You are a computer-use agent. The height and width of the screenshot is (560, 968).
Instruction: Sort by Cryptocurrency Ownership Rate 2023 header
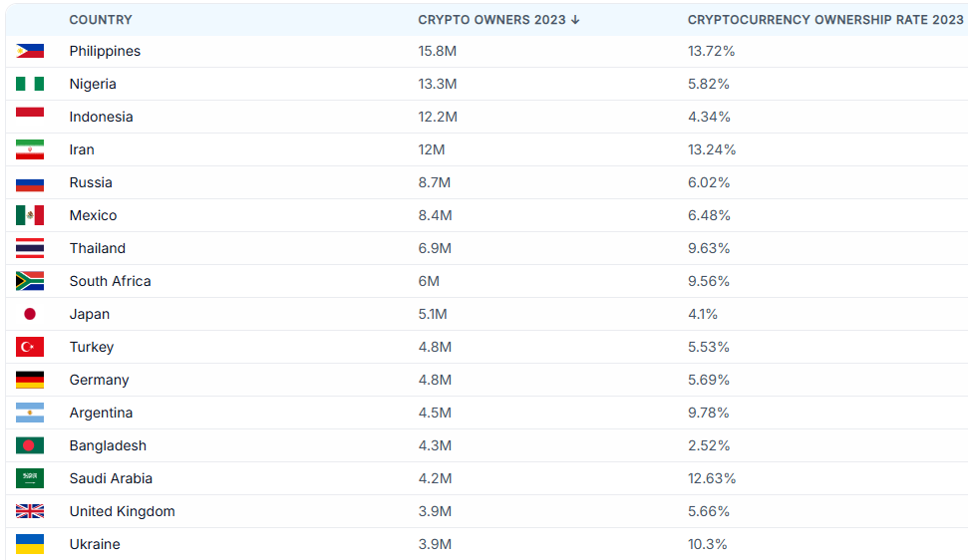click(825, 20)
